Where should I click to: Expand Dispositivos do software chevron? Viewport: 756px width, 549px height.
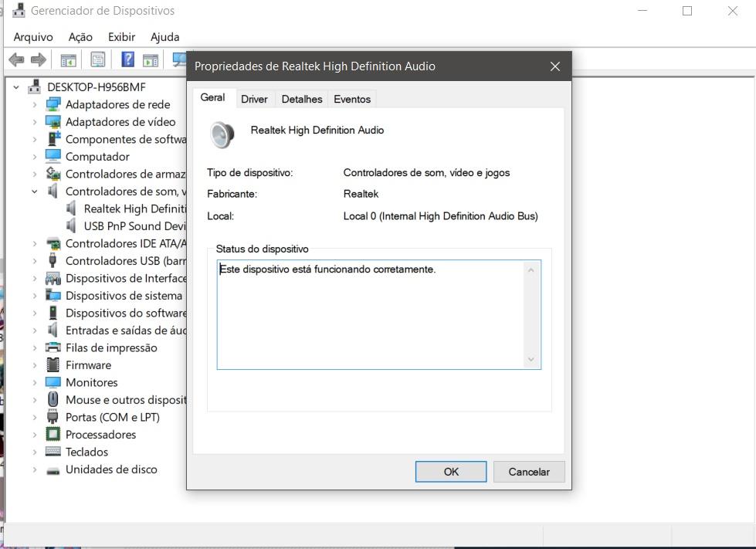[x=35, y=313]
